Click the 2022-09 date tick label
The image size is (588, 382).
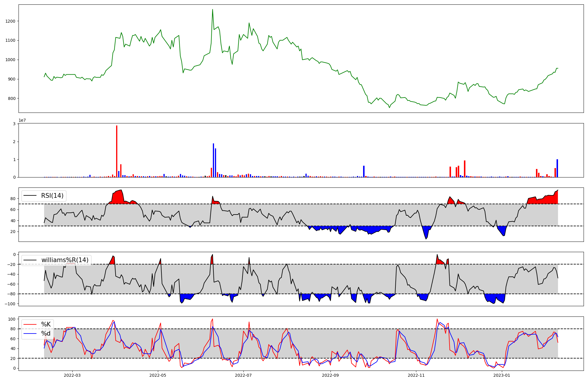[330, 375]
